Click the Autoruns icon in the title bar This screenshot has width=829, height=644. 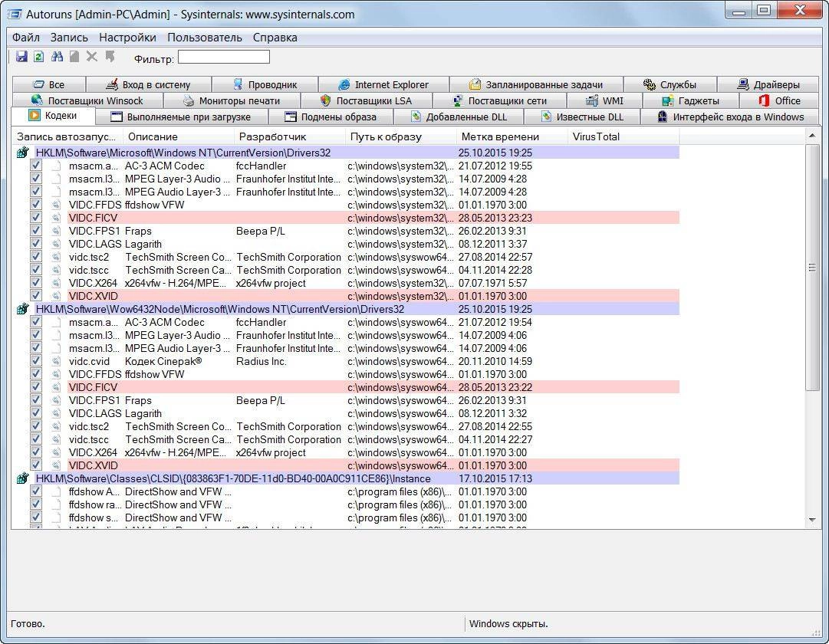click(x=15, y=14)
